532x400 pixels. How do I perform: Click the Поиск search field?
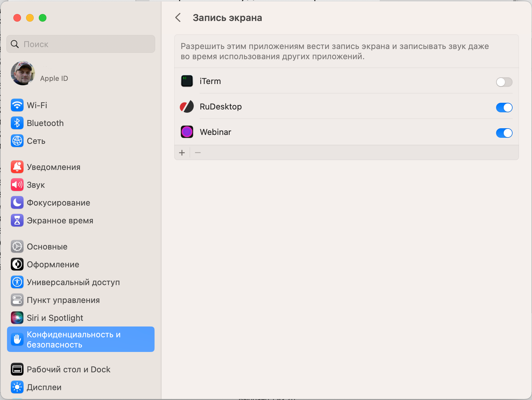pos(81,44)
